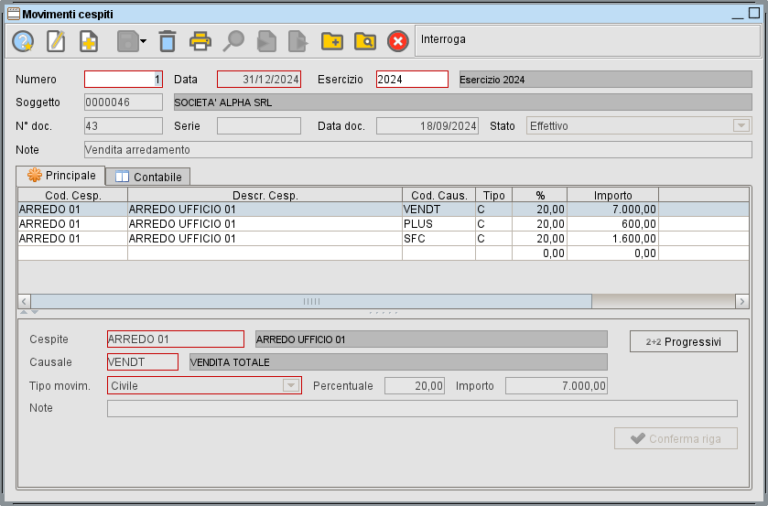Image resolution: width=768 pixels, height=506 pixels.
Task: Click the red cancel X icon
Action: (398, 41)
